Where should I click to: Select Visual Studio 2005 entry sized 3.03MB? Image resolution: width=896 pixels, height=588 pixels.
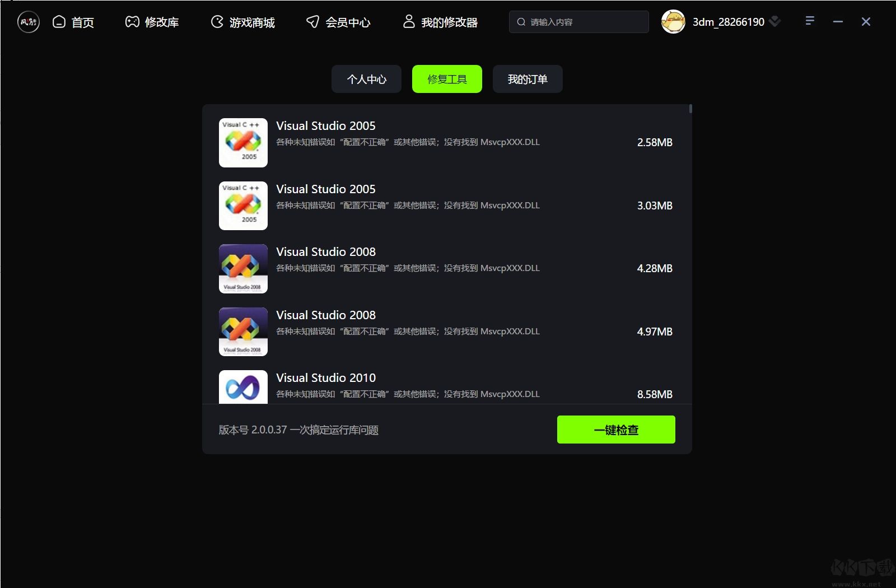tap(446, 206)
